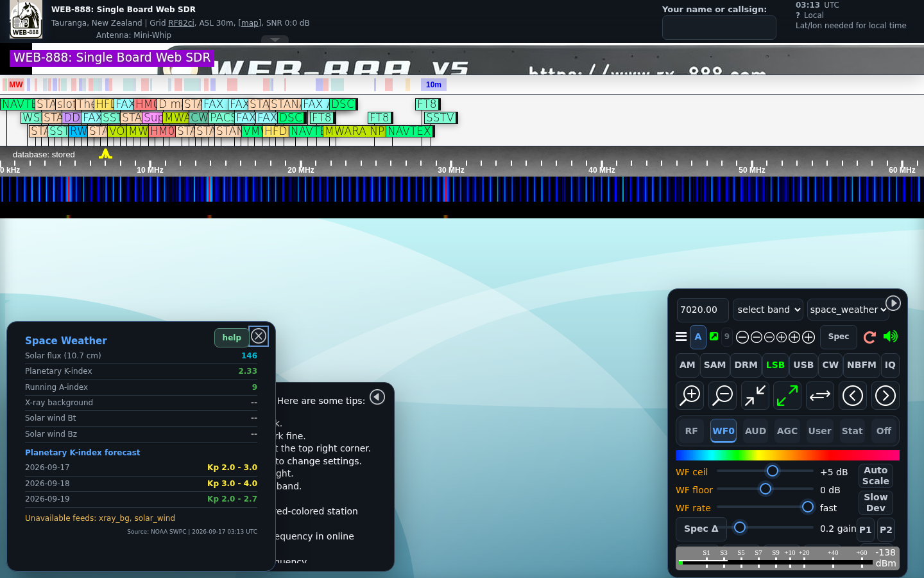Click the page left circle arrow icon
924x578 pixels.
(853, 396)
